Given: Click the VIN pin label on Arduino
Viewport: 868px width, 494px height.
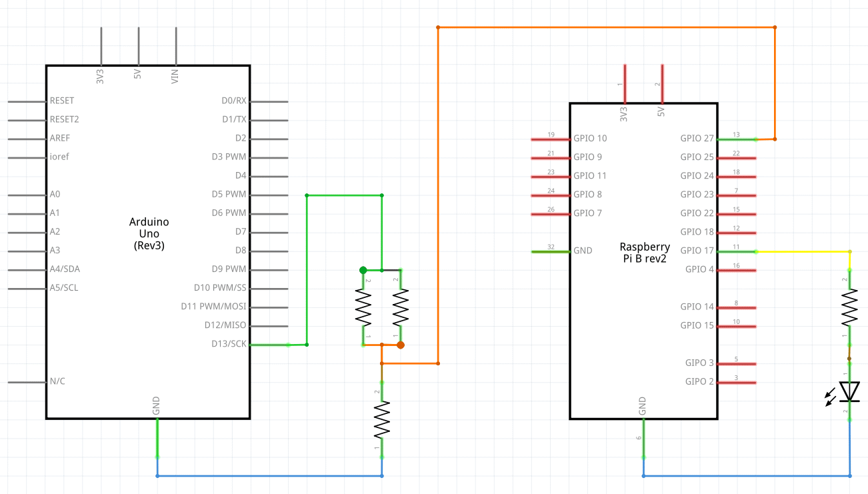Looking at the screenshot, I should coord(175,75).
